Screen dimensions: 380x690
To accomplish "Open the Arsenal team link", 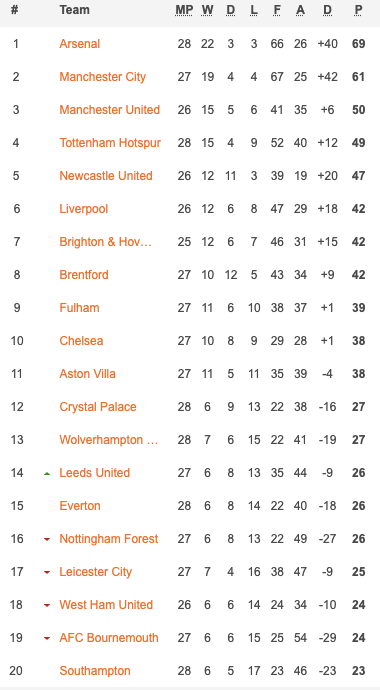I will pos(80,44).
